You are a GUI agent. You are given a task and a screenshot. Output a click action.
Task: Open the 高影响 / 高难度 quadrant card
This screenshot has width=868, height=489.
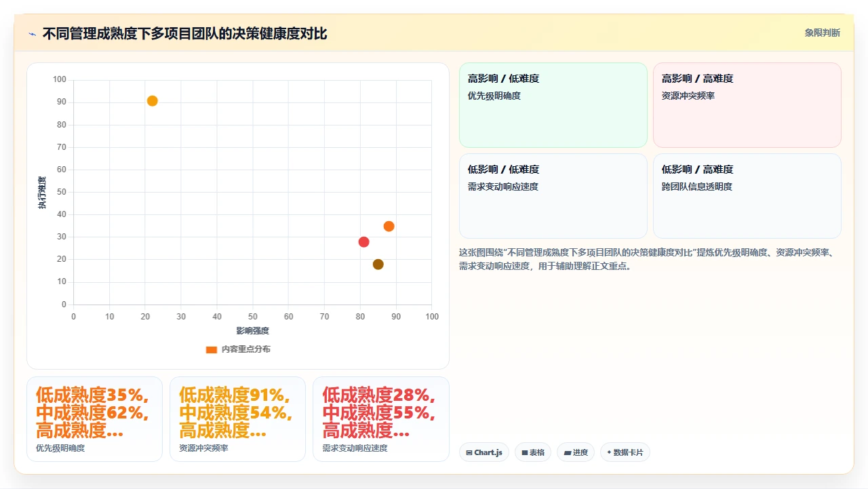(747, 105)
